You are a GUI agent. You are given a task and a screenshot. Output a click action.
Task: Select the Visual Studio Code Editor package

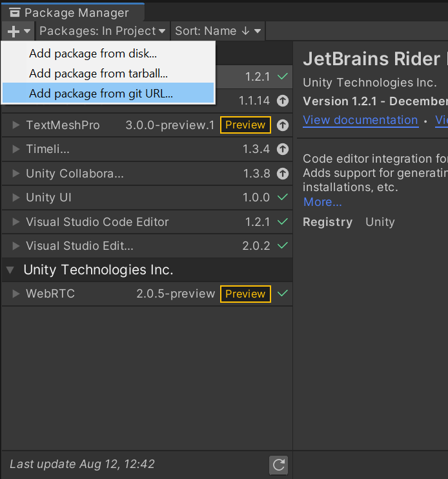coord(147,222)
